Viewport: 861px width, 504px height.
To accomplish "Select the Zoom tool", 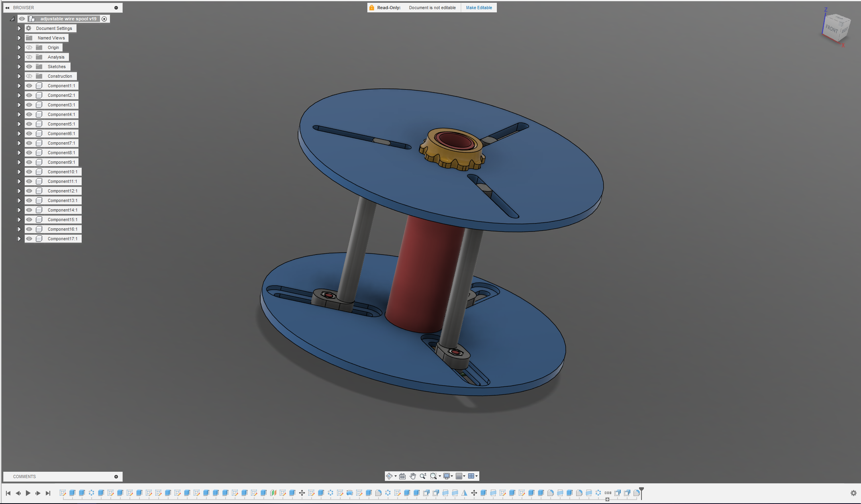I will (423, 476).
